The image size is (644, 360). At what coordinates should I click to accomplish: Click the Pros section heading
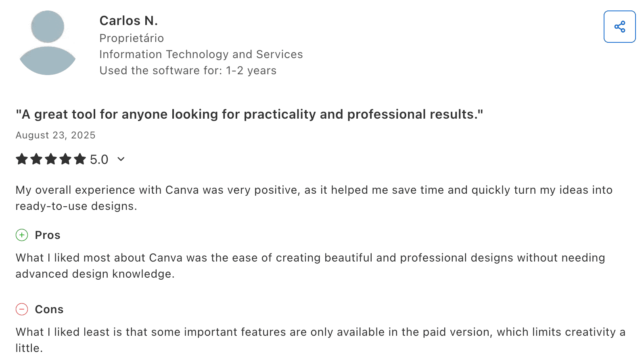(x=48, y=235)
